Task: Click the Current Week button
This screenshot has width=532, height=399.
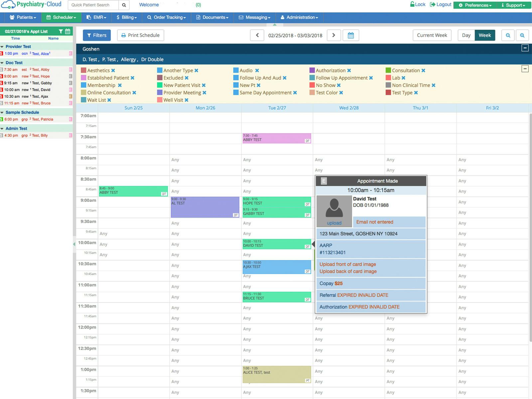Action: pos(432,35)
